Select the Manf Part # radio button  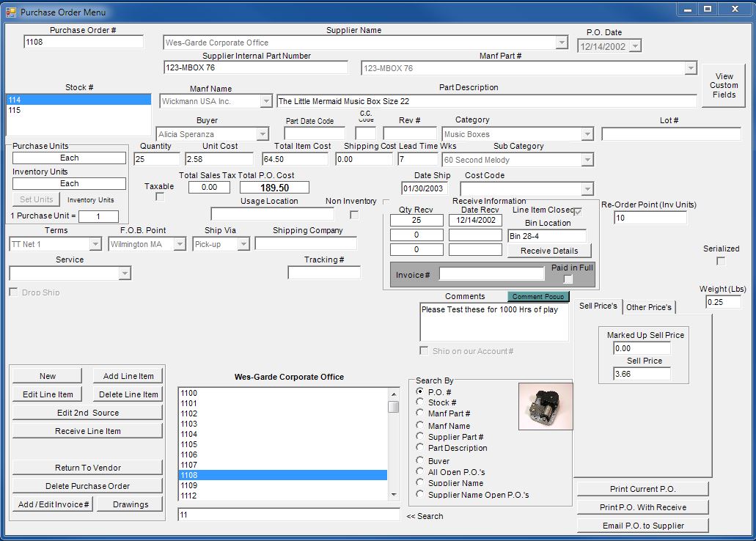[x=420, y=413]
